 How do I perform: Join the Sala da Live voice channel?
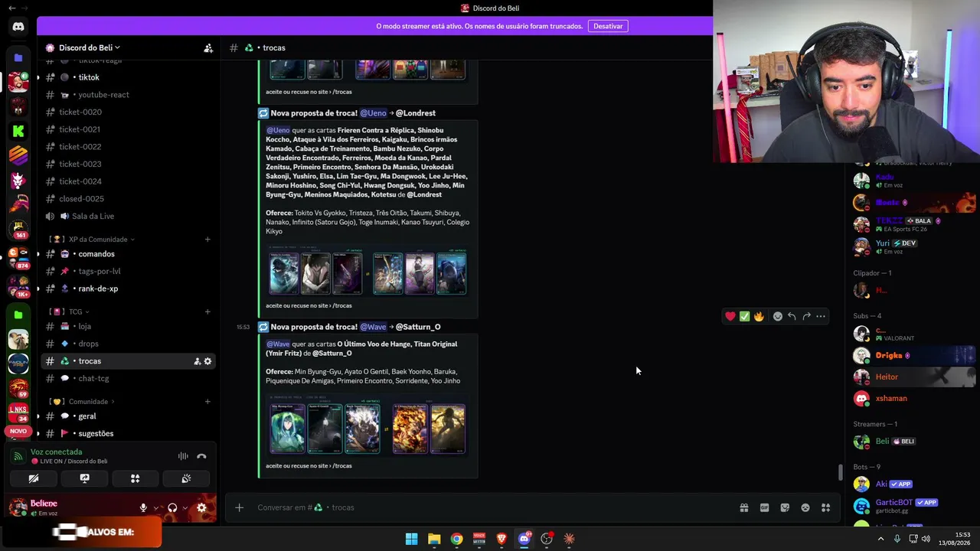[x=128, y=217]
